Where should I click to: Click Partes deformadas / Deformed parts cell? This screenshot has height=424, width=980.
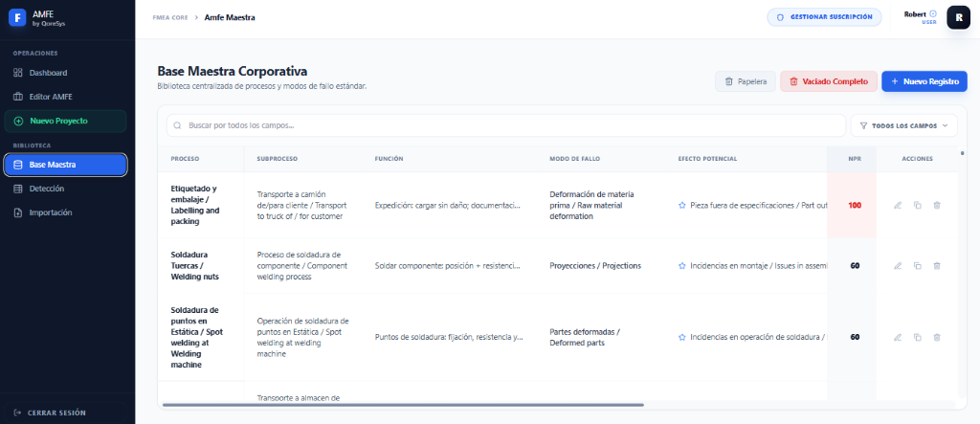pos(585,337)
